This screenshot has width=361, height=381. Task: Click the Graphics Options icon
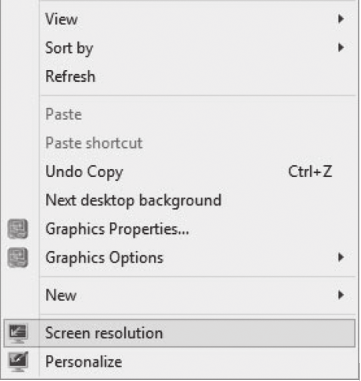(18, 258)
